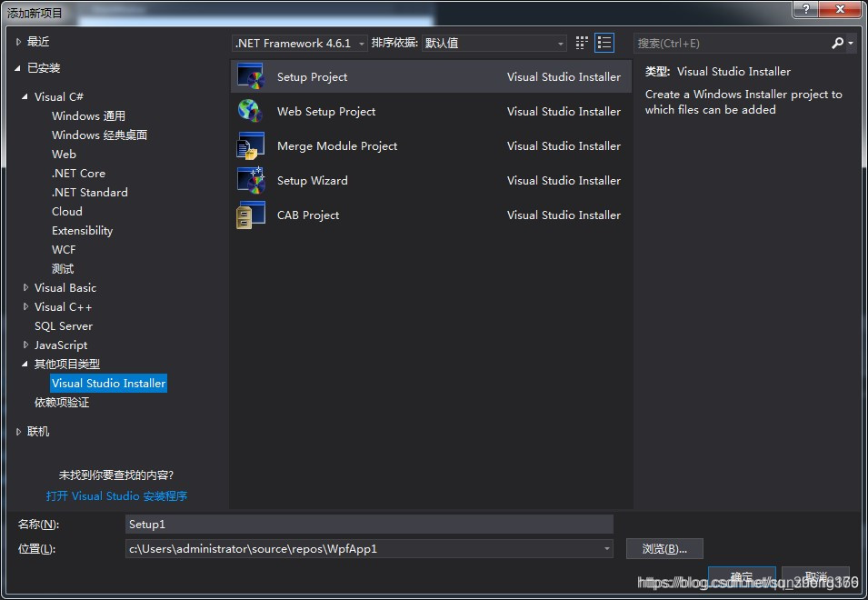The width and height of the screenshot is (868, 600).
Task: Click the Setup Wizard sparkle icon
Action: [251, 180]
